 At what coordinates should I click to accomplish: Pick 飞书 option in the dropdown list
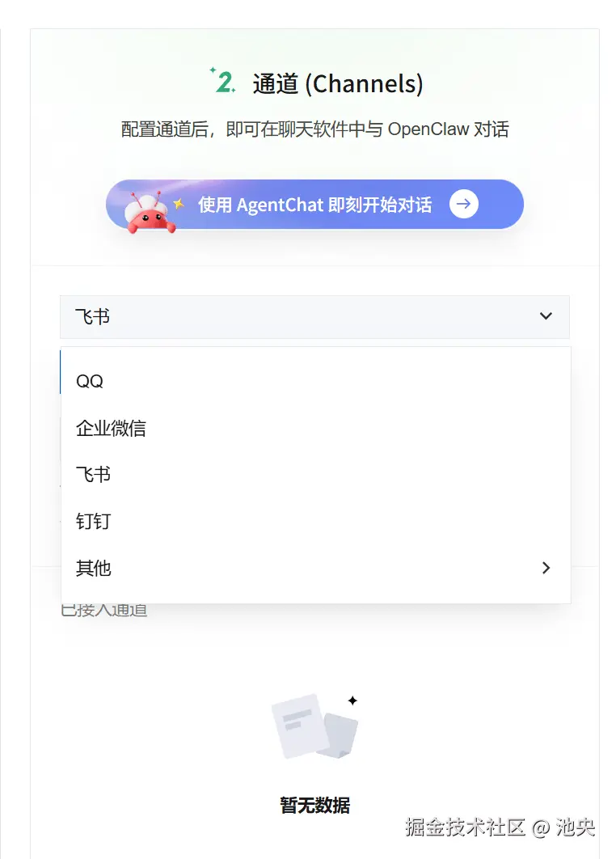pos(315,475)
